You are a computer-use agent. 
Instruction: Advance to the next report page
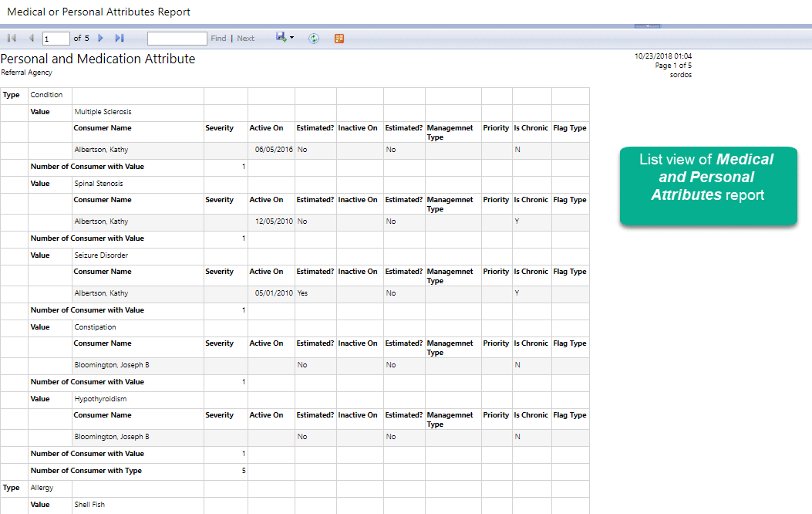click(x=100, y=37)
